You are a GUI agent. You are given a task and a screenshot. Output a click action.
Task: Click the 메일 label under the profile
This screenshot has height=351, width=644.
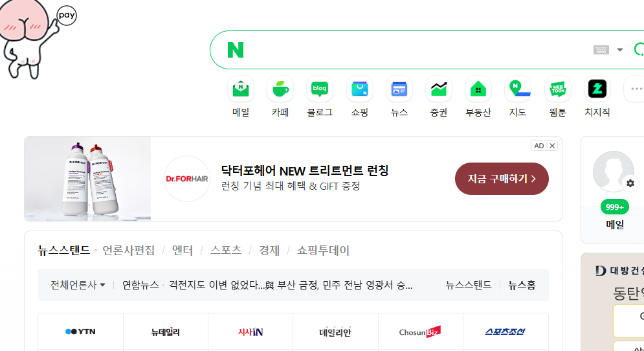[615, 225]
